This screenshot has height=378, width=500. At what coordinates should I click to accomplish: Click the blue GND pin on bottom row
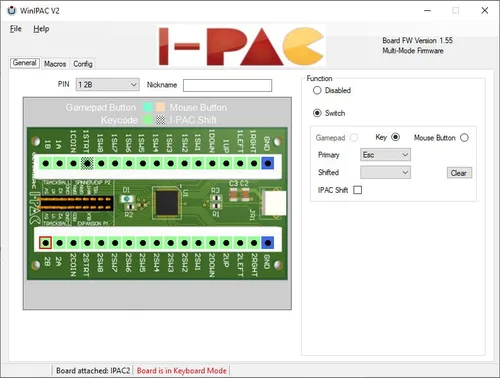(x=268, y=243)
